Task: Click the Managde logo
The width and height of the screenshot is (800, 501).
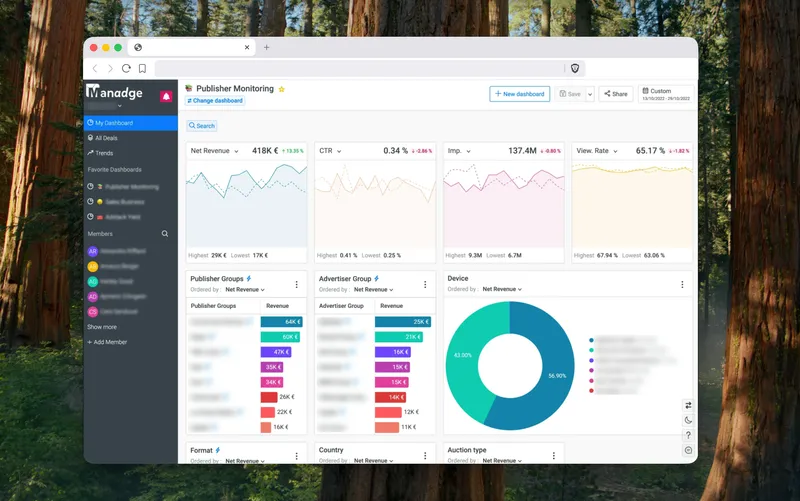Action: (x=114, y=92)
